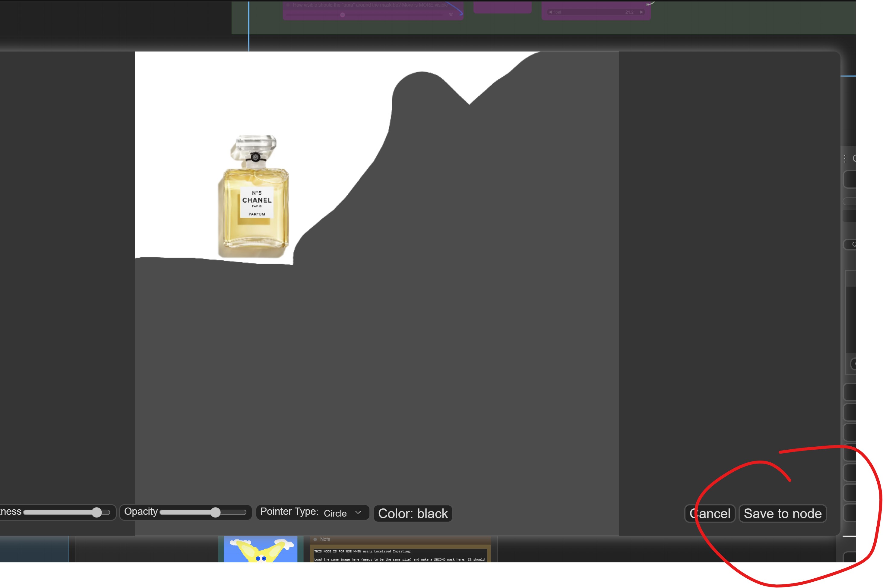
Task: Click the empty purple node at top
Action: pyautogui.click(x=502, y=8)
